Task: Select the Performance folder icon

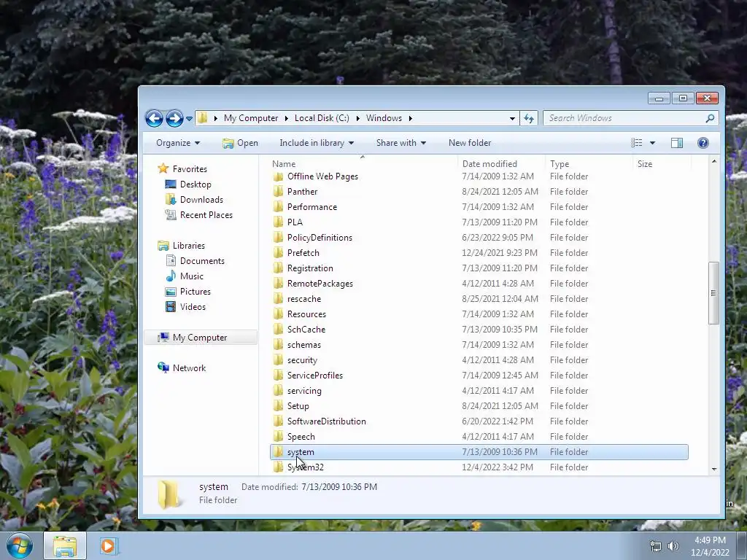Action: coord(278,207)
